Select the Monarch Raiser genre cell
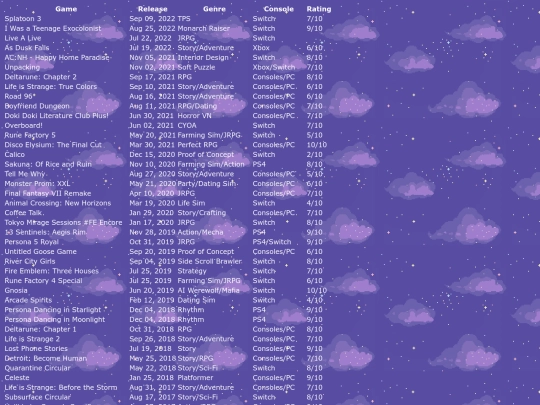The image size is (540, 405). tap(204, 28)
